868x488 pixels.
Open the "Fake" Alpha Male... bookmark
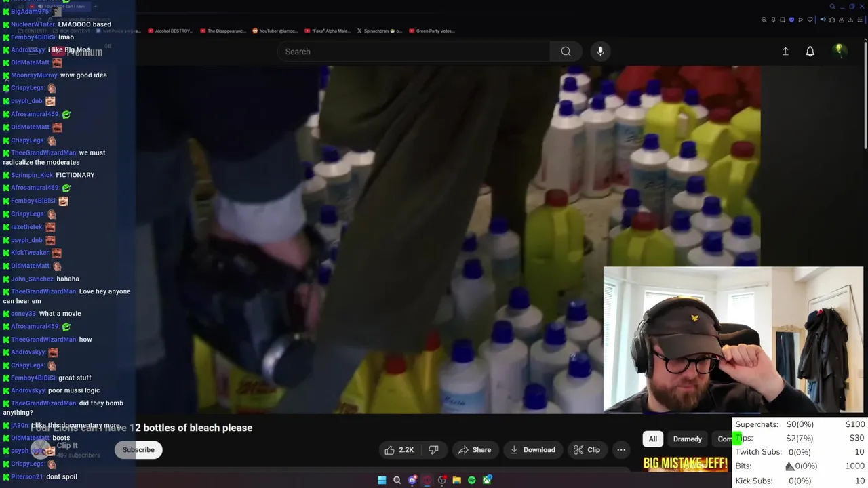click(x=328, y=30)
